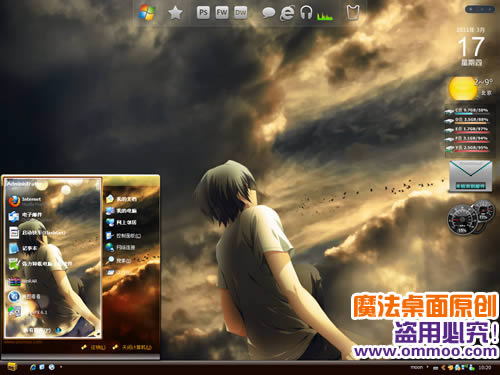The image size is (500, 375).
Task: Open the chat bubble icon in dock
Action: coord(268,13)
